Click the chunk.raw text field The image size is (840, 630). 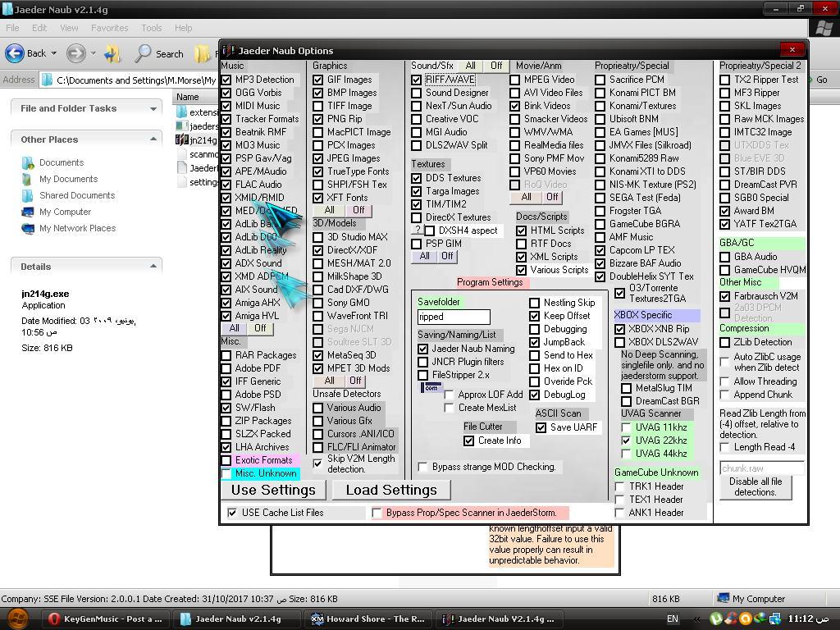[762, 468]
